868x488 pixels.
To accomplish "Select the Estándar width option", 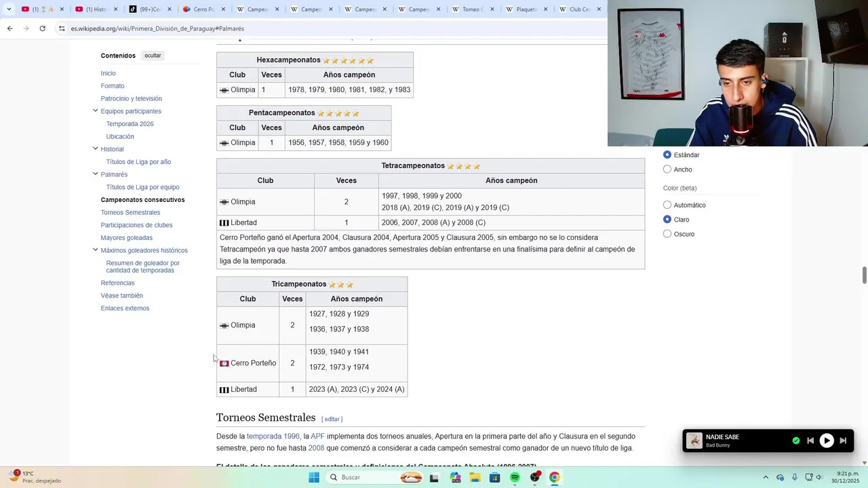I will 667,155.
